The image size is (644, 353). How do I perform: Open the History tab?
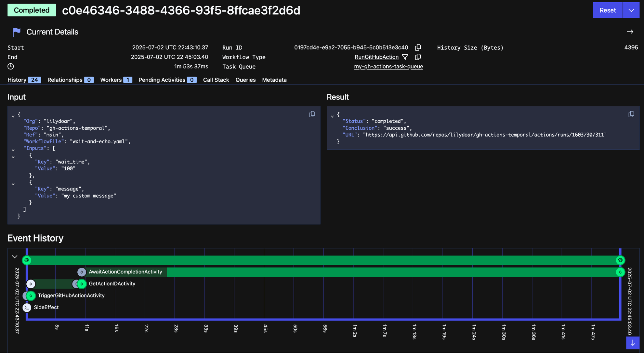tap(24, 80)
